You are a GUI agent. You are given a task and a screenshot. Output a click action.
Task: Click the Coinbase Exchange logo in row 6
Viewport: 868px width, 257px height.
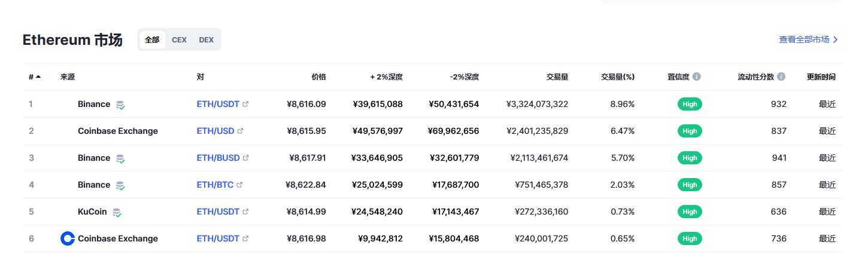(68, 238)
